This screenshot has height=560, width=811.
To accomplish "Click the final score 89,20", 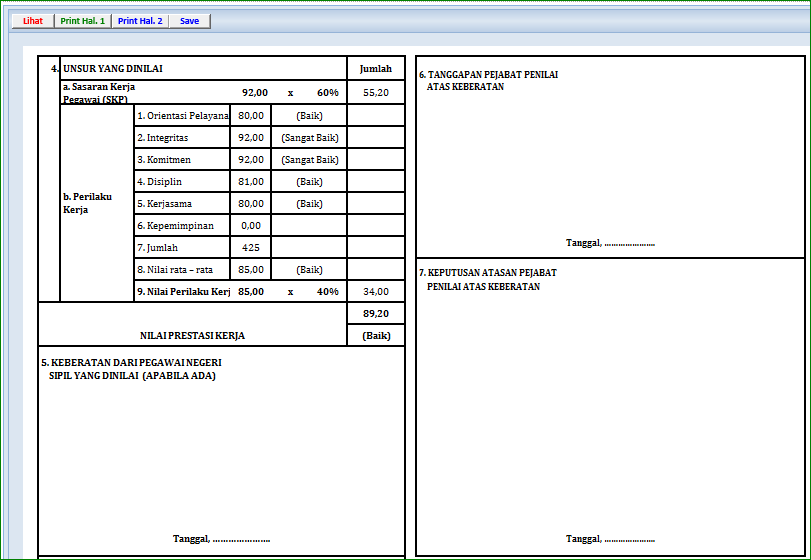I will click(x=376, y=313).
